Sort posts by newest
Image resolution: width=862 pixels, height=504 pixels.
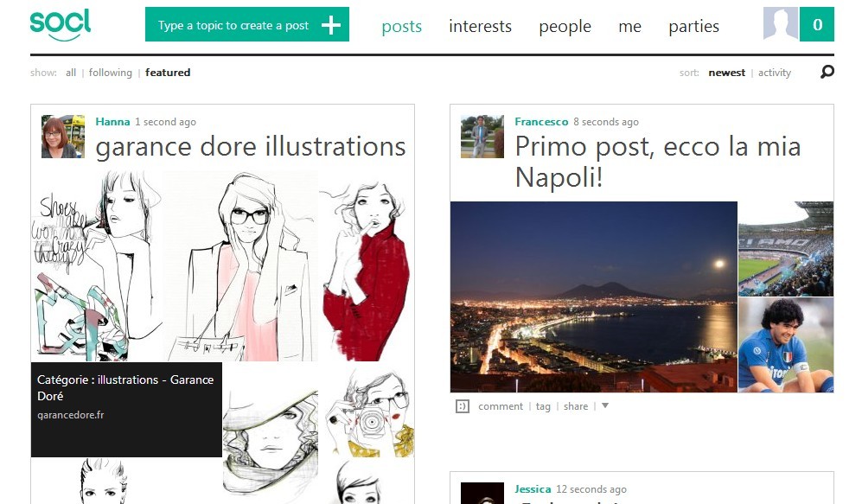click(x=727, y=73)
